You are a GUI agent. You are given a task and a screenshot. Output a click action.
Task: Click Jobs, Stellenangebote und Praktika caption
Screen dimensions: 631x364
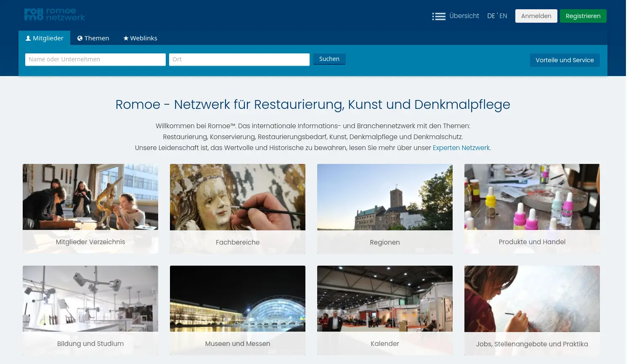click(x=532, y=344)
